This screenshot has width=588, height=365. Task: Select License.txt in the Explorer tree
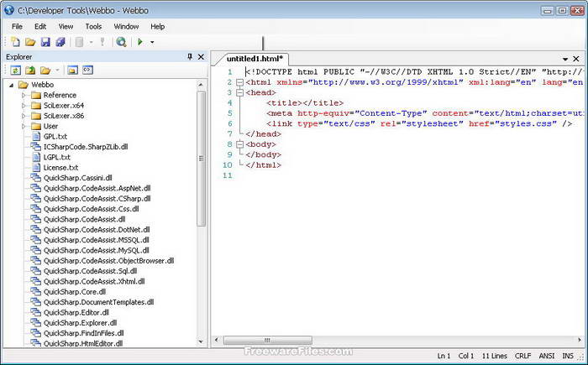coord(60,167)
